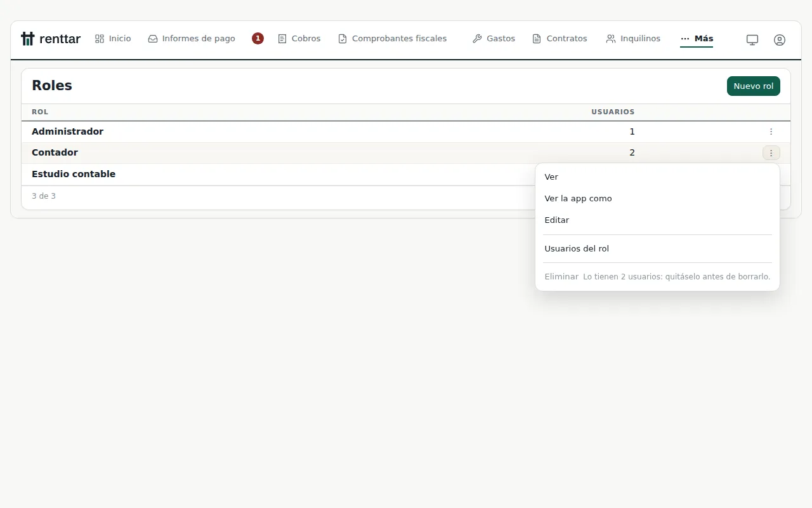This screenshot has width=812, height=508.
Task: Choose Ver la app como
Action: 657,199
